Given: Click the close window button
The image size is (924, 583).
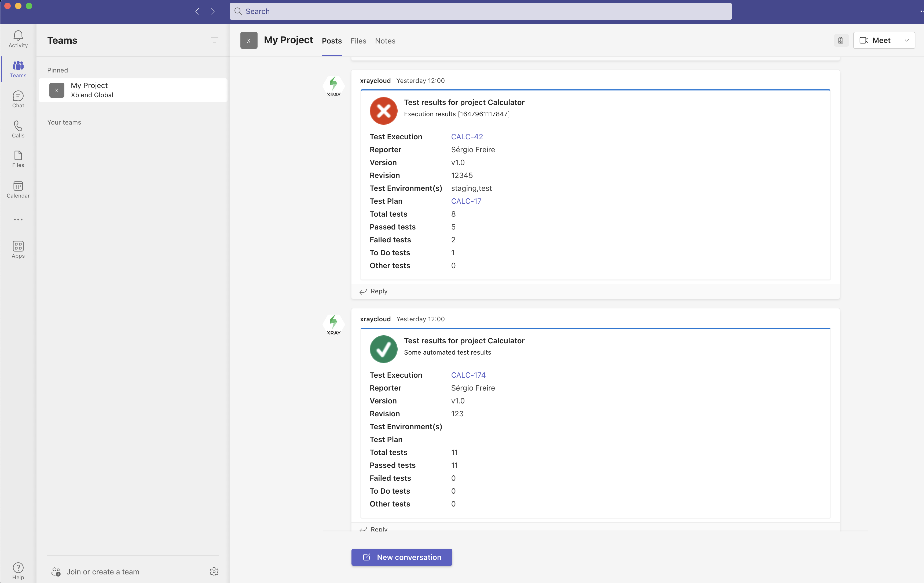Looking at the screenshot, I should [7, 6].
